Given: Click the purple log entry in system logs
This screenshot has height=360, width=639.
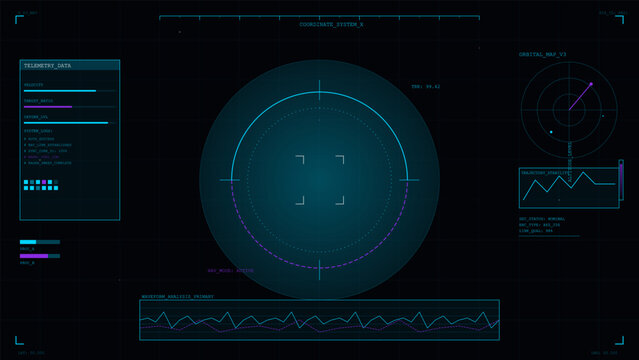Looking at the screenshot, I should [x=42, y=157].
